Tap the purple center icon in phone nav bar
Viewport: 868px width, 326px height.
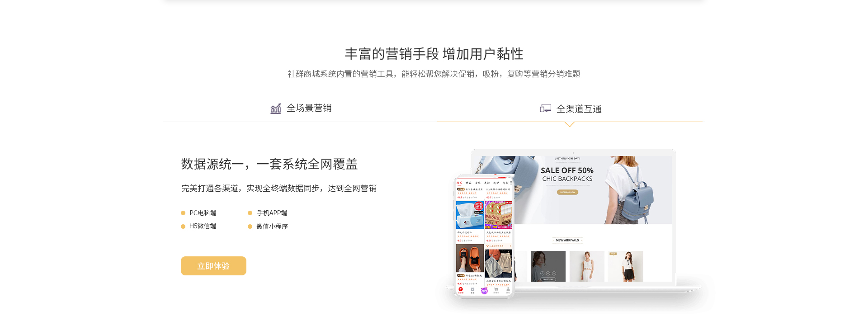coord(484,290)
